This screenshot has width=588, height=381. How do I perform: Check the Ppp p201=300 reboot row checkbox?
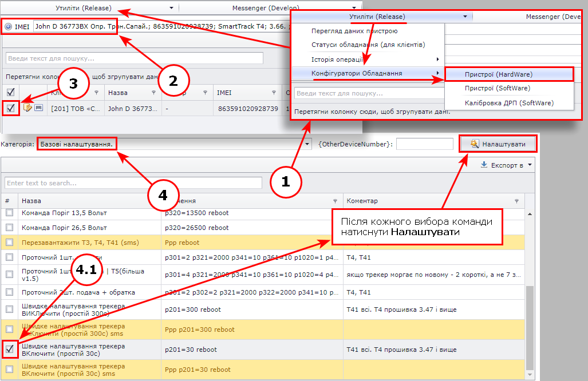click(x=9, y=330)
